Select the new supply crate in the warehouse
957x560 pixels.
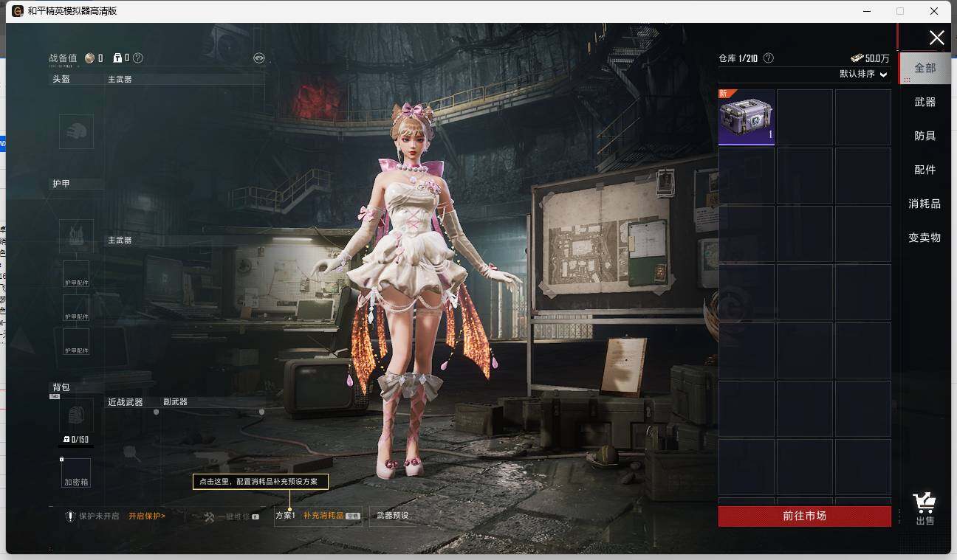(747, 117)
